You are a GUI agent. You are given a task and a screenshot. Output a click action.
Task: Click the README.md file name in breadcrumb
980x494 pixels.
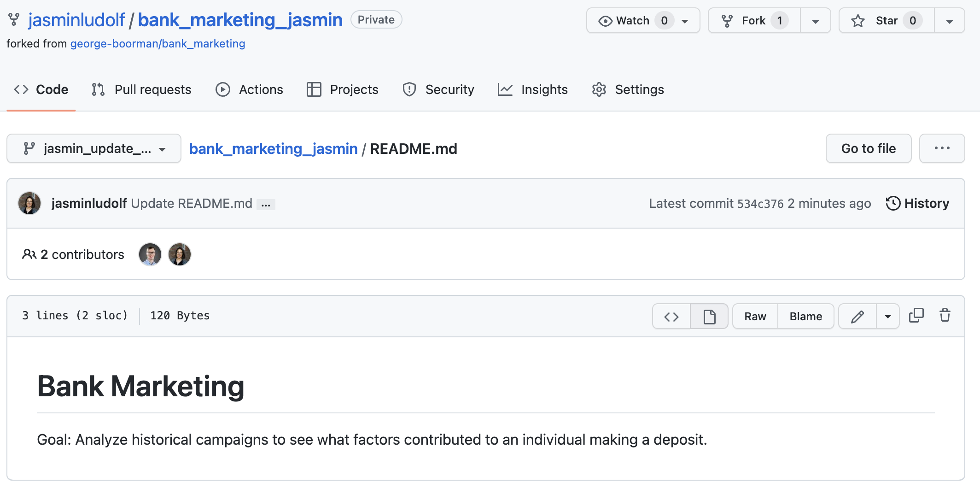[414, 149]
